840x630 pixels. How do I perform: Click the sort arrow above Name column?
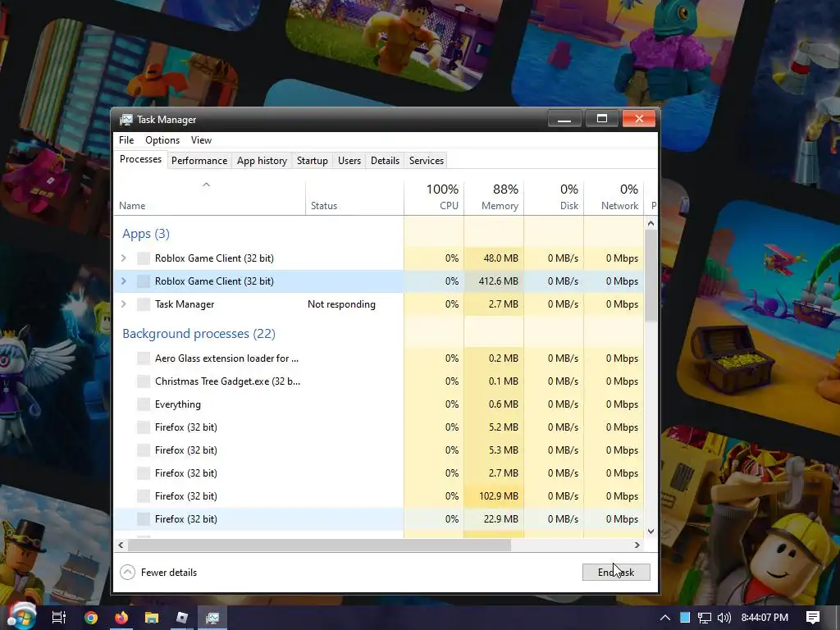point(206,185)
